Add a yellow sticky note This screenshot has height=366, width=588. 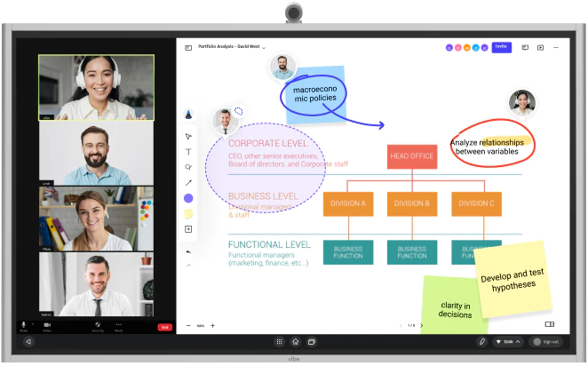coord(188,214)
